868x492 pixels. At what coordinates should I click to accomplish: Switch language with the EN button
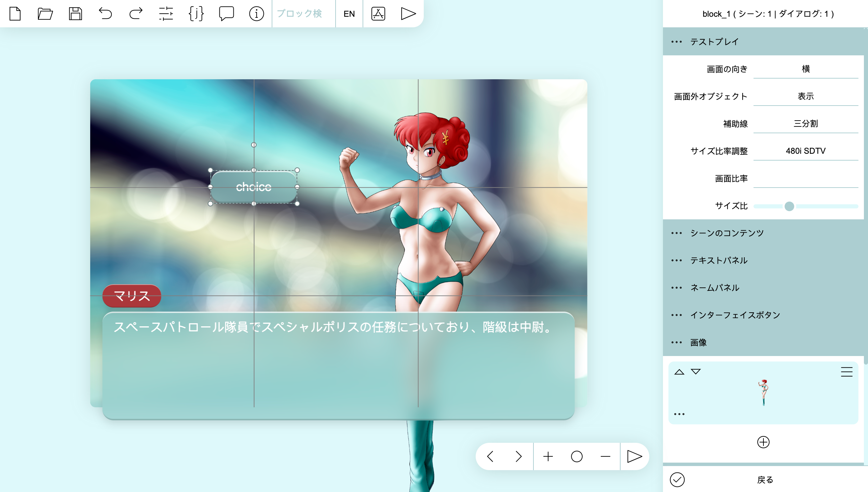tap(349, 14)
